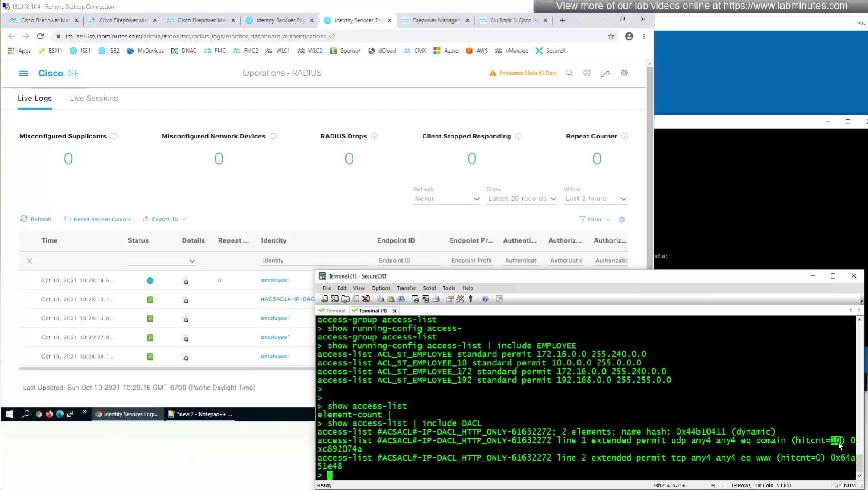Open details icon for 10:28:14 log

[x=185, y=281]
